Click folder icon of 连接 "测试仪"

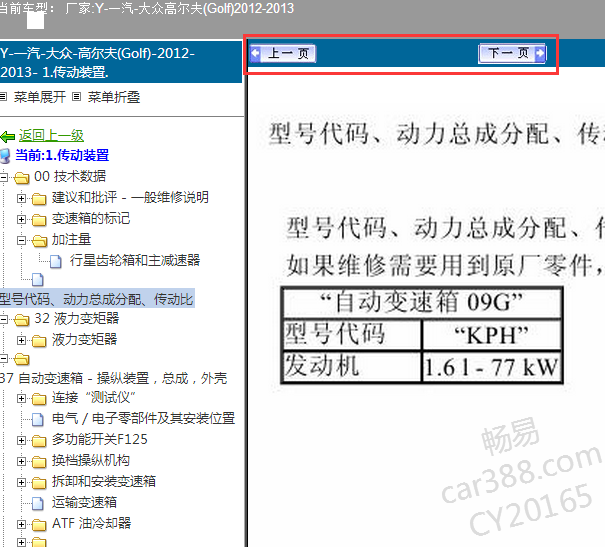click(39, 398)
